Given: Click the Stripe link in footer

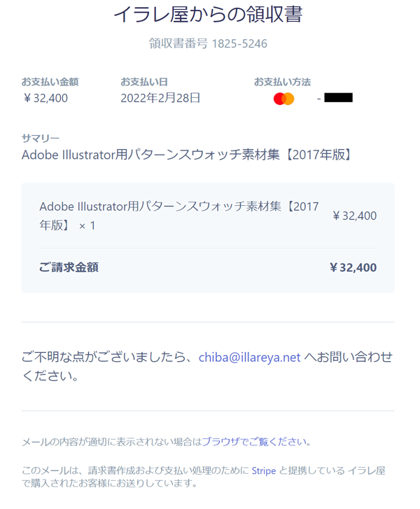Looking at the screenshot, I should [x=264, y=470].
